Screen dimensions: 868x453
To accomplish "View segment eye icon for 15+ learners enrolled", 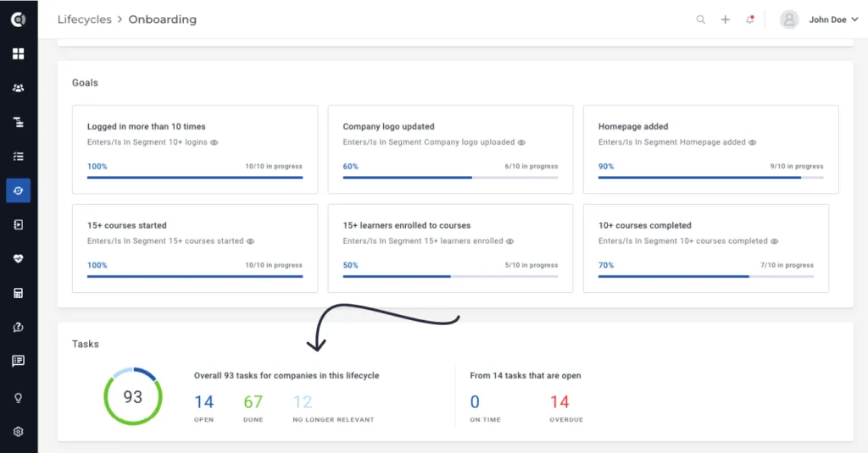I will 509,241.
